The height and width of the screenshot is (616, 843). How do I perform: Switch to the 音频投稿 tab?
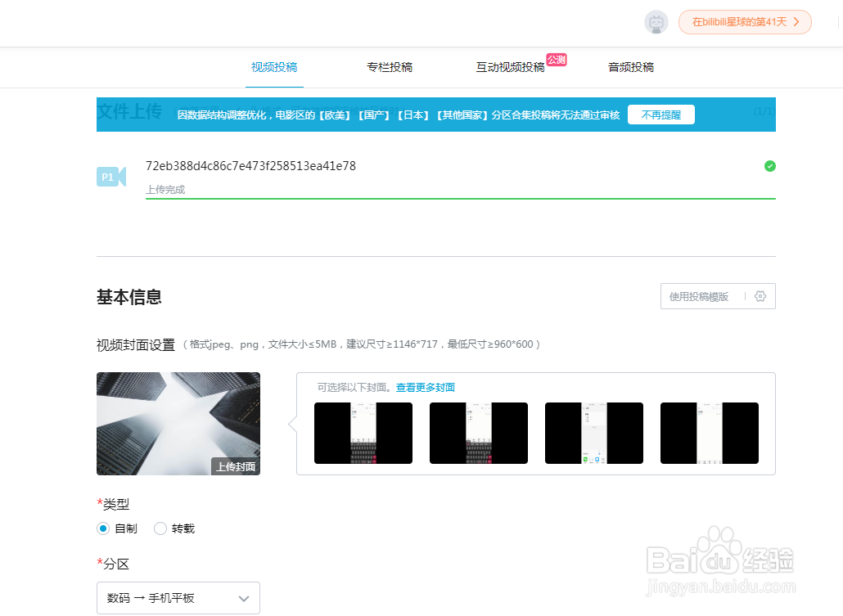[631, 67]
